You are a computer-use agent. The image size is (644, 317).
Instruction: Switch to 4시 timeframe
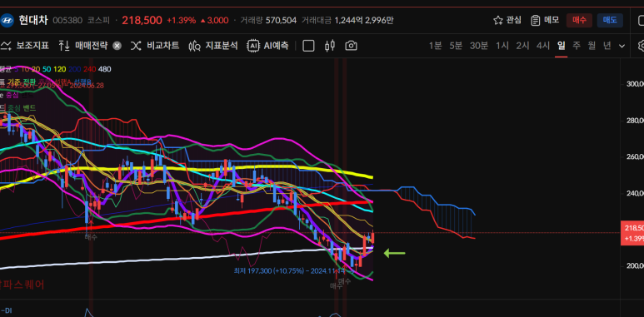[x=543, y=46]
